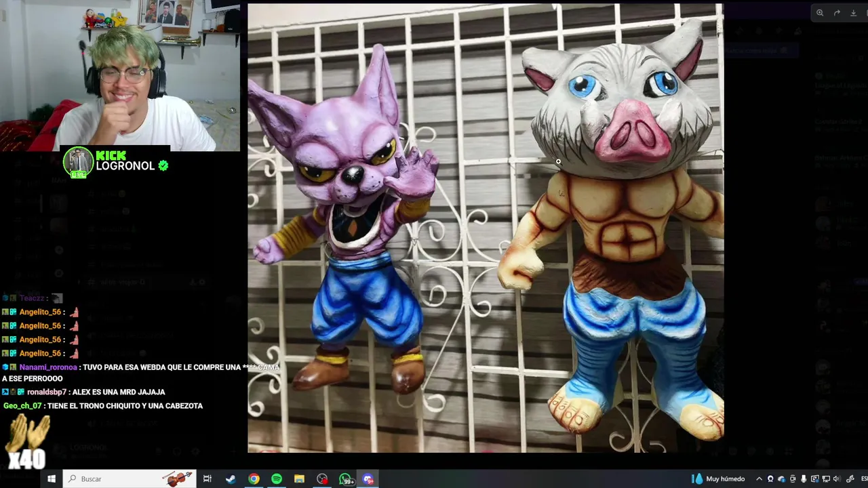Open File Explorer from the taskbar
The width and height of the screenshot is (868, 488).
(299, 479)
